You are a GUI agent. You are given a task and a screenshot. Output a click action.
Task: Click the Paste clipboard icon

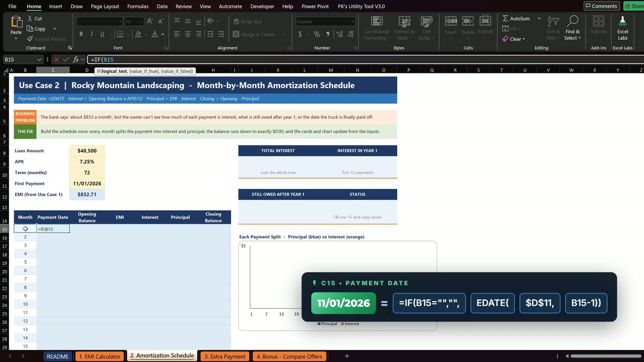tap(16, 22)
